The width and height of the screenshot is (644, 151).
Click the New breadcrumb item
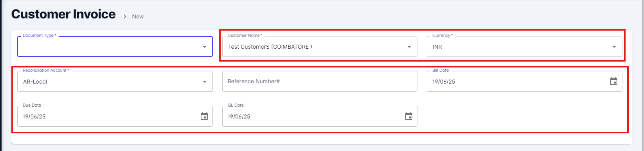pos(138,16)
